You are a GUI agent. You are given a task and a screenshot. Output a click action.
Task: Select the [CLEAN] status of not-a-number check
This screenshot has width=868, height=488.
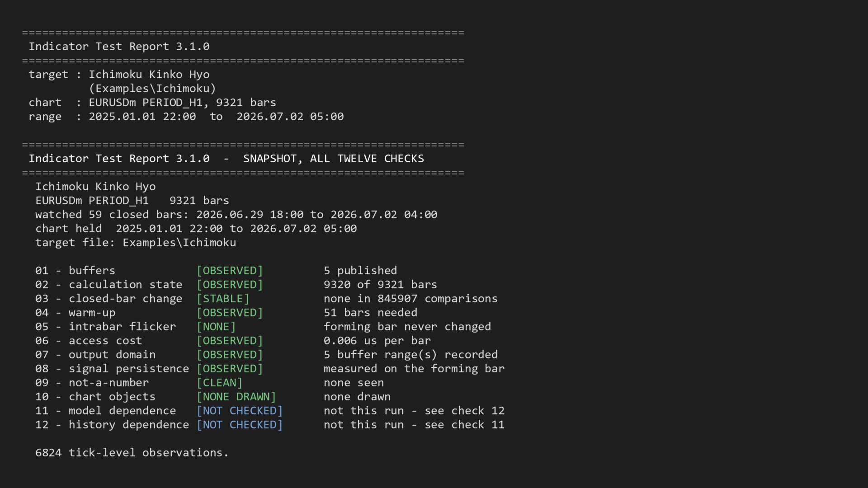click(220, 383)
